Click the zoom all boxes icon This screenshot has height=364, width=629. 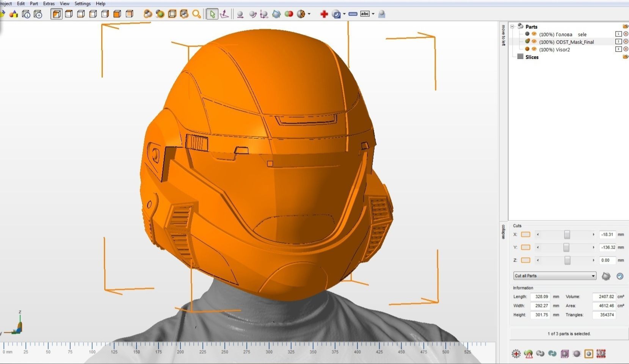click(184, 14)
